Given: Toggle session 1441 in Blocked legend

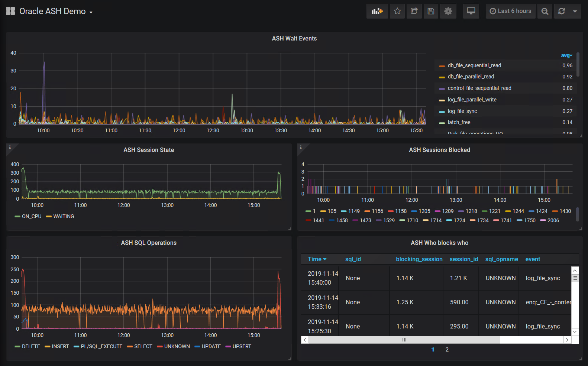Looking at the screenshot, I should pos(319,220).
